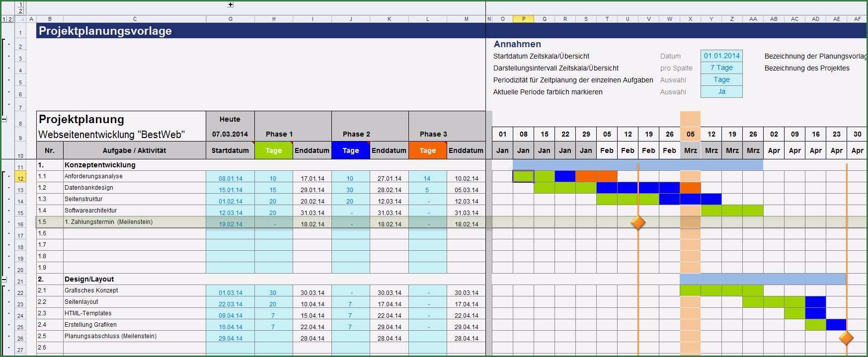
Task: Collapse the row group using the minus at row 21
Action: point(4,280)
